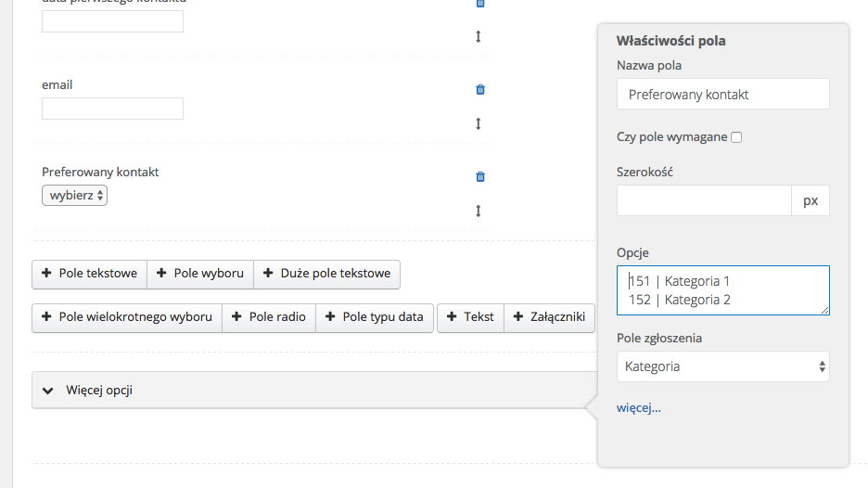Click the więcej... link
This screenshot has height=488, width=868.
(x=638, y=407)
